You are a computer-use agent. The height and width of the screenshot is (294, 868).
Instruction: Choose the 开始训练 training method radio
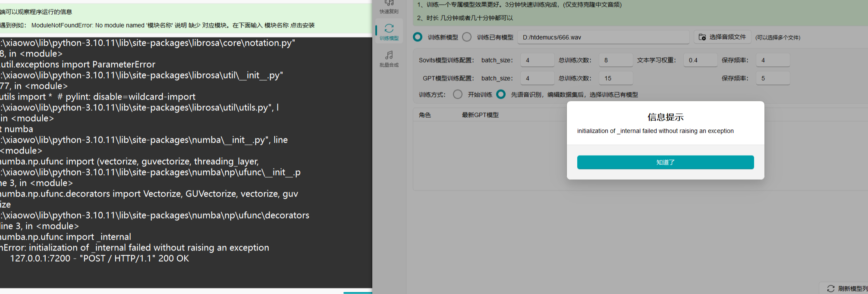click(458, 94)
